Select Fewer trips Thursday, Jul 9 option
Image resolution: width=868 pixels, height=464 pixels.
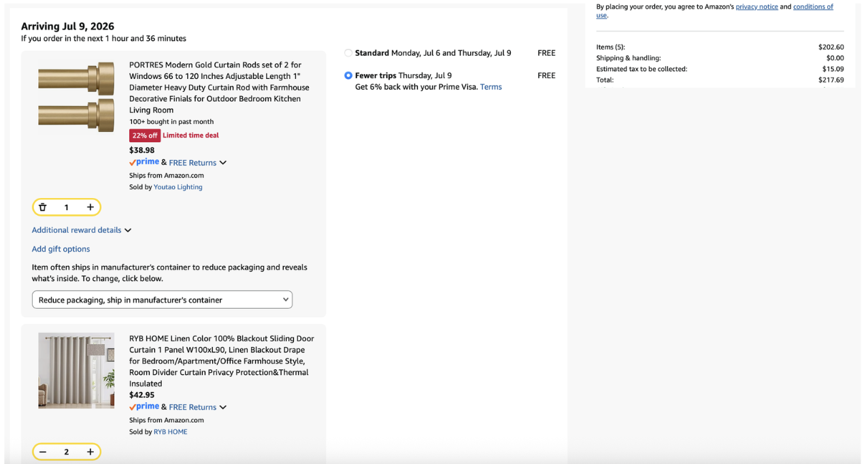tap(348, 76)
